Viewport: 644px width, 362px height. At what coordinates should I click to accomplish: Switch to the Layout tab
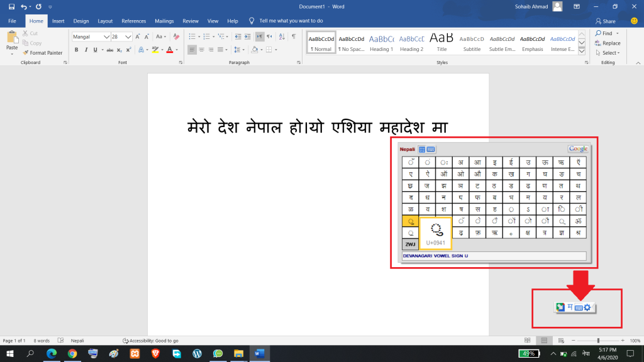click(x=105, y=21)
